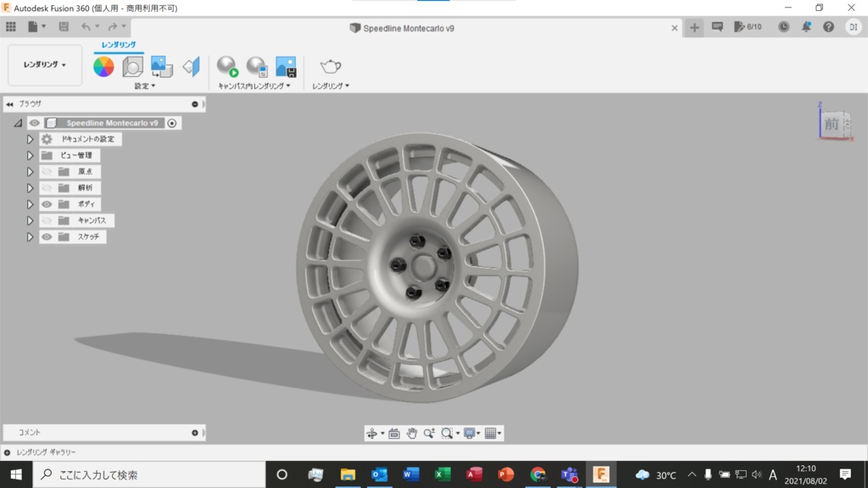Open the キャンバス内レンダリング panel menu
Screen dimensions: 868x488
coord(254,86)
